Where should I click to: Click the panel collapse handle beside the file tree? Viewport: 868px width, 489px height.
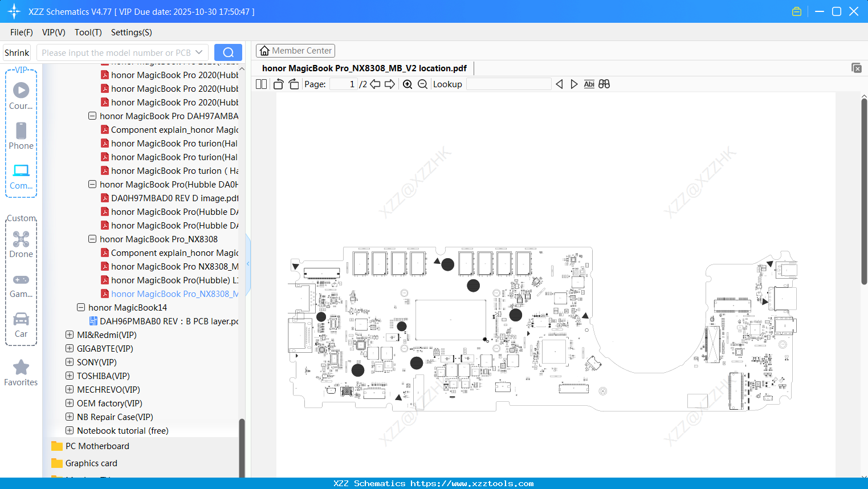click(x=248, y=264)
